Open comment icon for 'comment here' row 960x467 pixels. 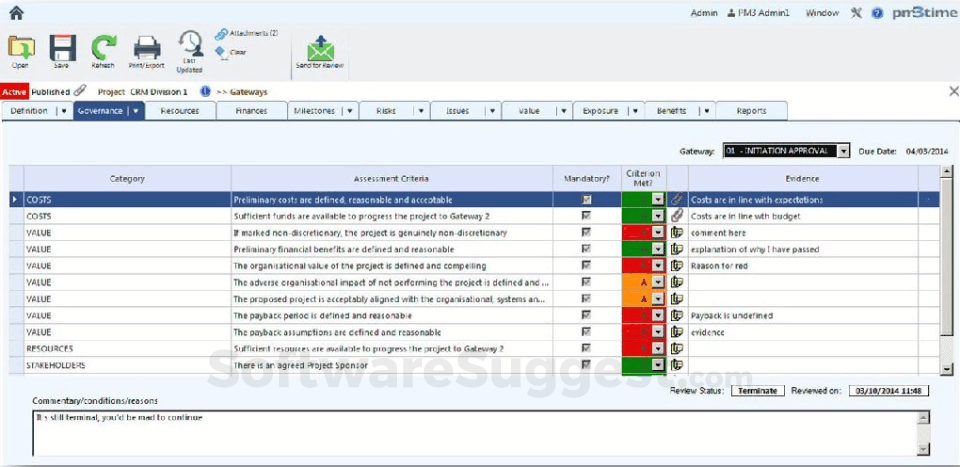677,233
